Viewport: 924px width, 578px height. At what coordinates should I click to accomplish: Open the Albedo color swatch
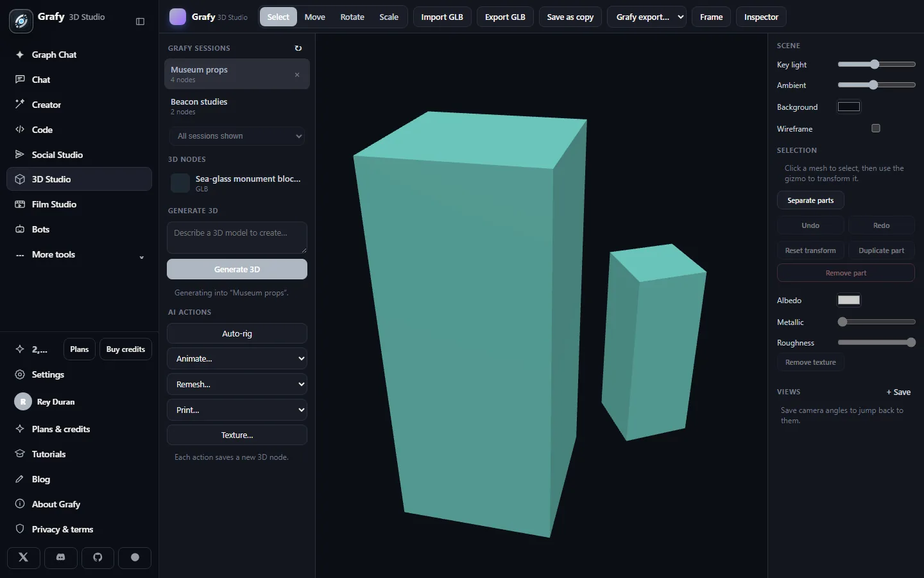pos(849,300)
